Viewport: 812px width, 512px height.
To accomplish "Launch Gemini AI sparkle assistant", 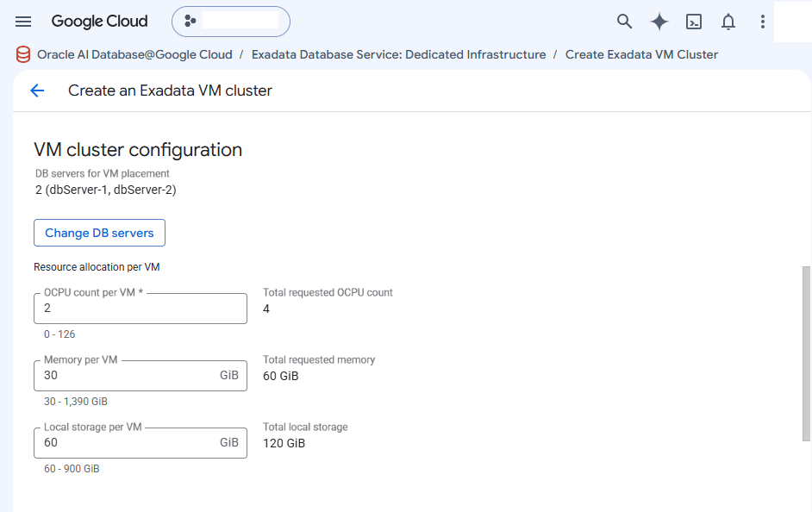I will coord(659,22).
